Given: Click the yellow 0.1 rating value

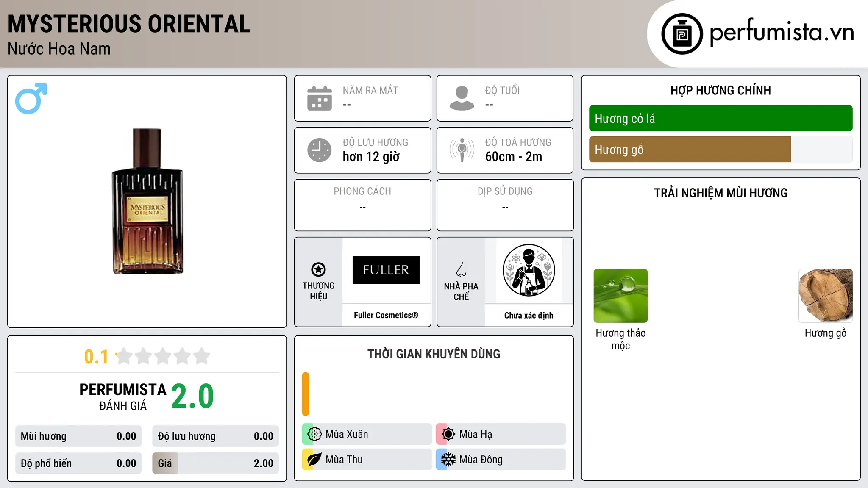Looking at the screenshot, I should coord(96,357).
